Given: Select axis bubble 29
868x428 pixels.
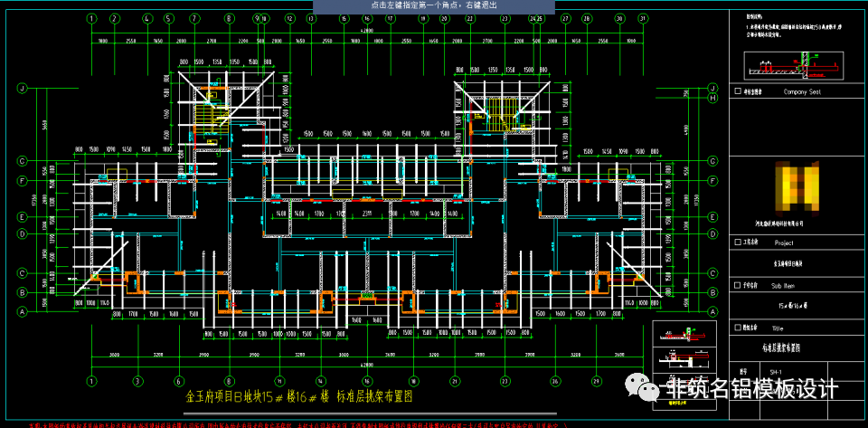Looking at the screenshot, I should click(x=596, y=381).
